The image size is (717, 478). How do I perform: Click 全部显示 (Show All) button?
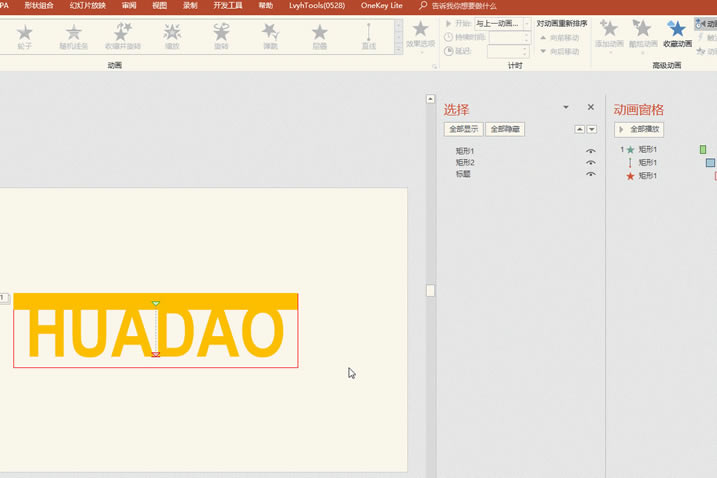click(x=463, y=129)
